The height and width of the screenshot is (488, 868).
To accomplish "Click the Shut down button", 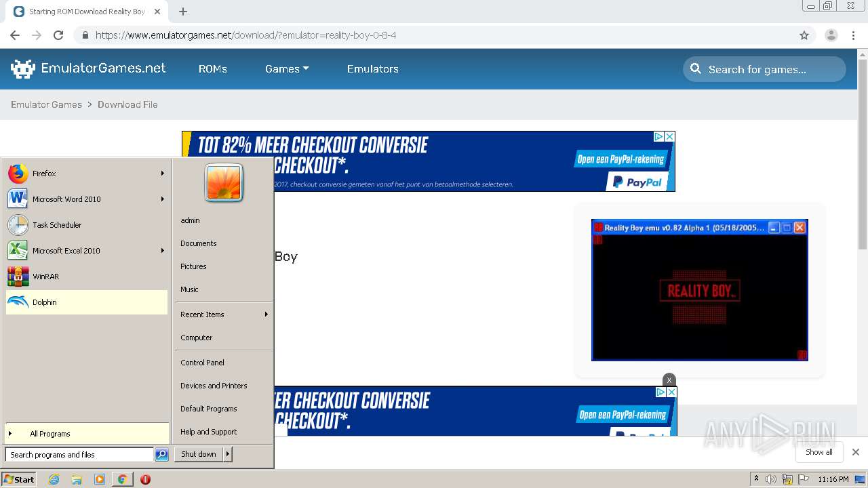I will point(199,454).
